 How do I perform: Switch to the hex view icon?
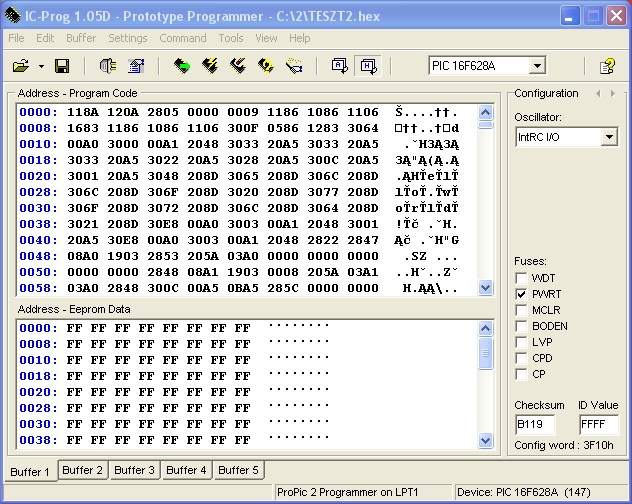[x=368, y=66]
